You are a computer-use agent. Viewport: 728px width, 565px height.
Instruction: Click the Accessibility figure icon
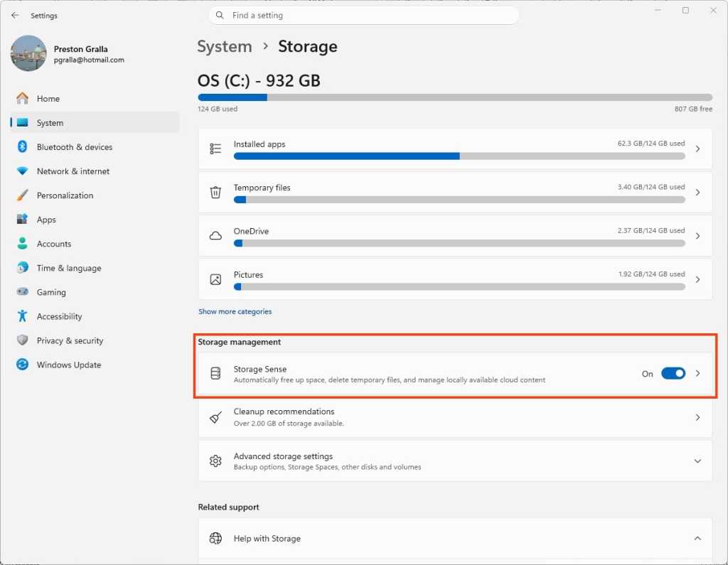[x=22, y=316]
